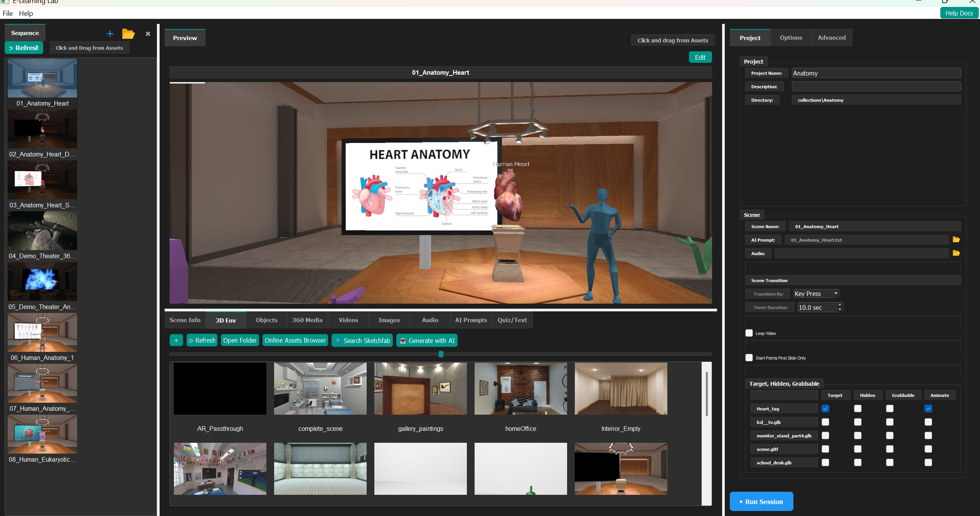Click Search Sketchfab button
This screenshot has width=980, height=516.
[x=362, y=341]
